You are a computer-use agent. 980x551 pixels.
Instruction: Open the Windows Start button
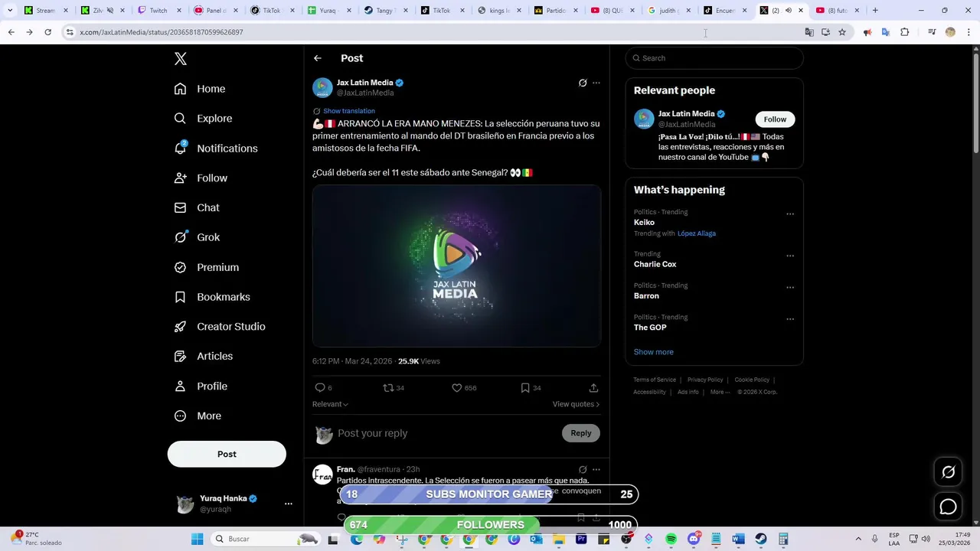point(197,539)
